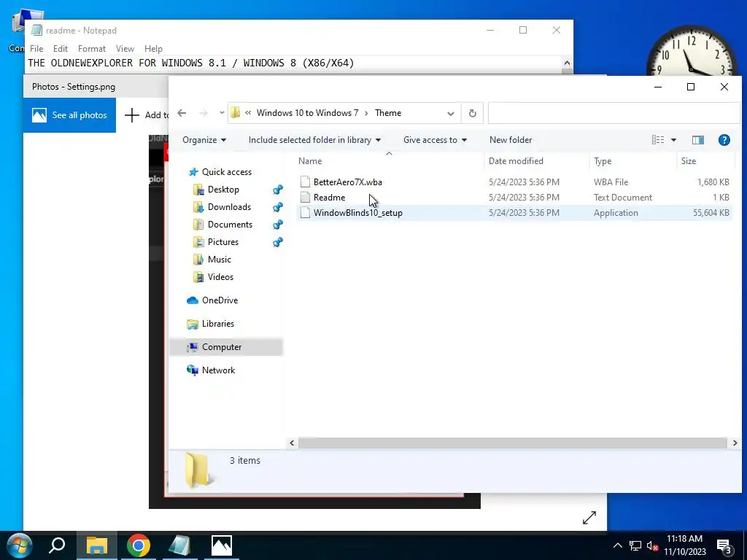
Task: Click the search box in File Explorer
Action: (x=614, y=113)
